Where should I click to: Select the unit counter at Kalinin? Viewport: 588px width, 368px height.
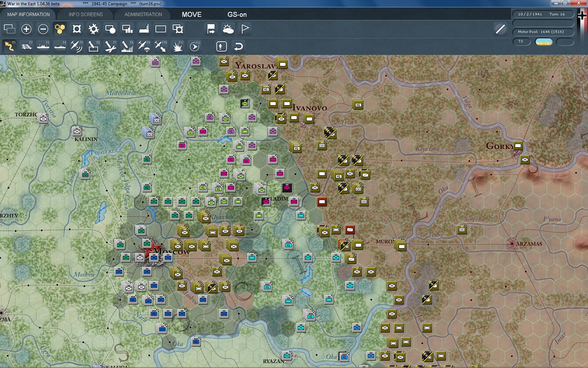[x=77, y=131]
